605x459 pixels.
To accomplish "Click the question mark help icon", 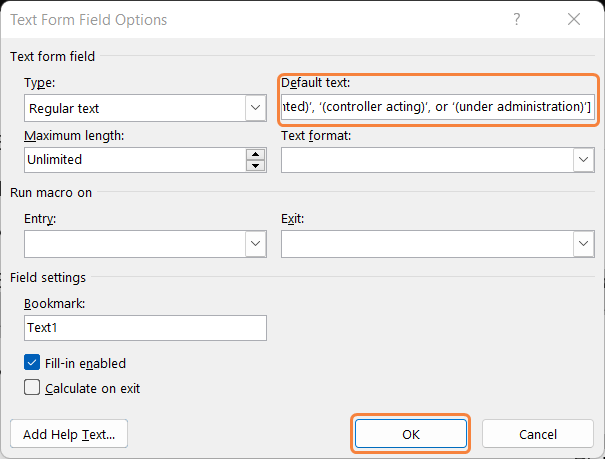I will coord(517,19).
